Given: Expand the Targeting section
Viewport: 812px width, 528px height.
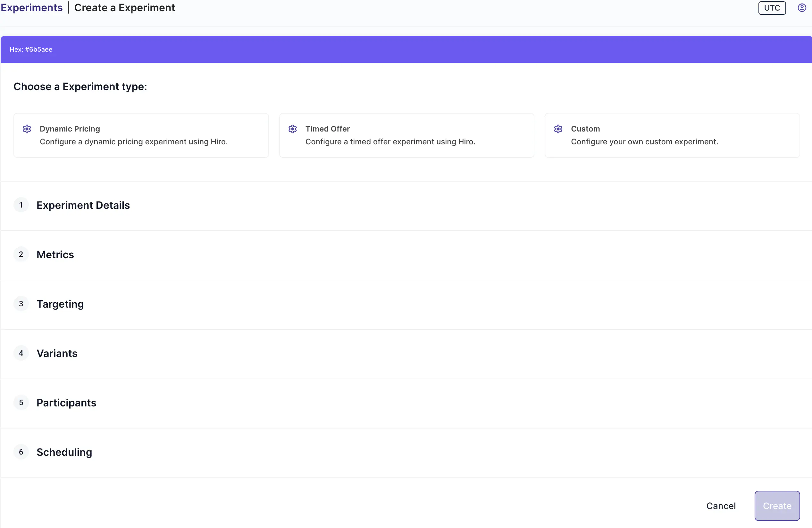Looking at the screenshot, I should point(60,304).
